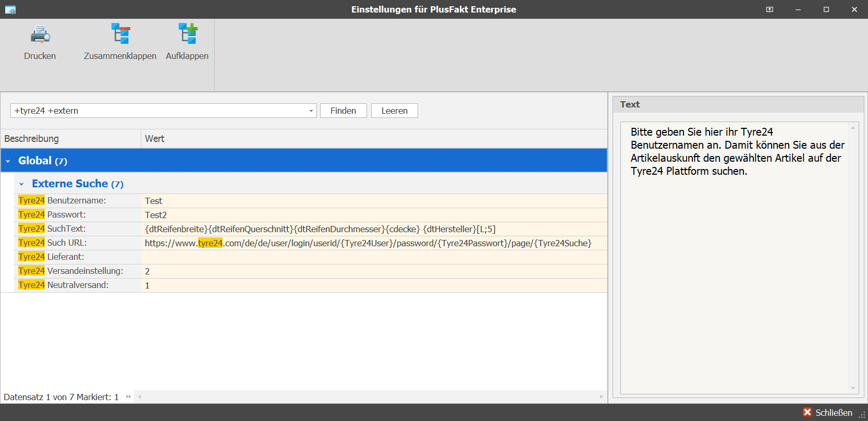Click the ribbon display options icon
Screen dimensions: 868x421
(x=769, y=9)
